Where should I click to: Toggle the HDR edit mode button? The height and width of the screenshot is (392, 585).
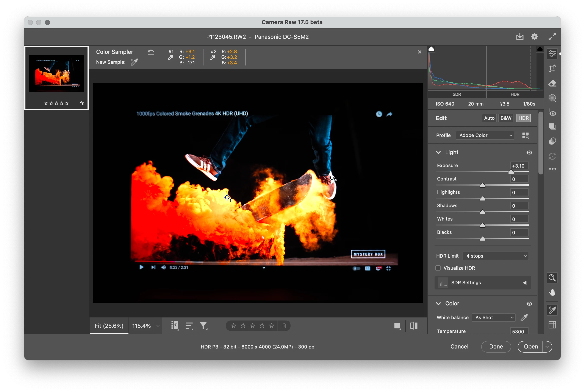pyautogui.click(x=523, y=118)
